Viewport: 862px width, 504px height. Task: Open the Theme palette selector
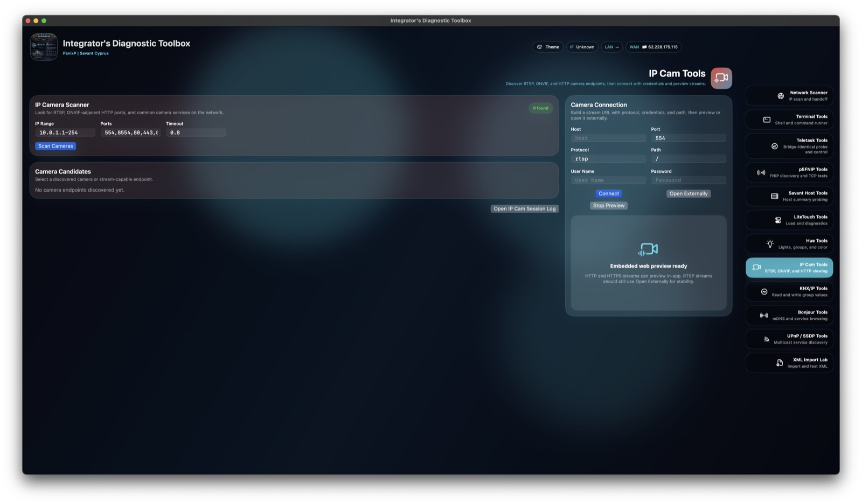click(548, 47)
